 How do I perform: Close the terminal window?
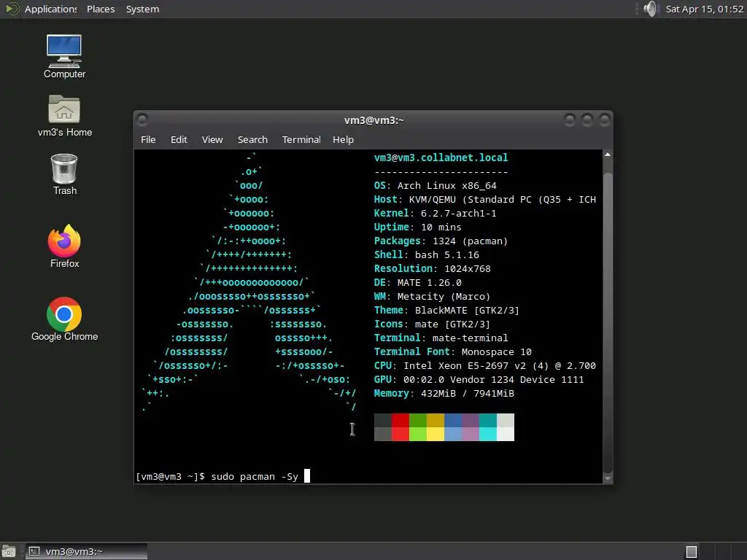coord(605,120)
